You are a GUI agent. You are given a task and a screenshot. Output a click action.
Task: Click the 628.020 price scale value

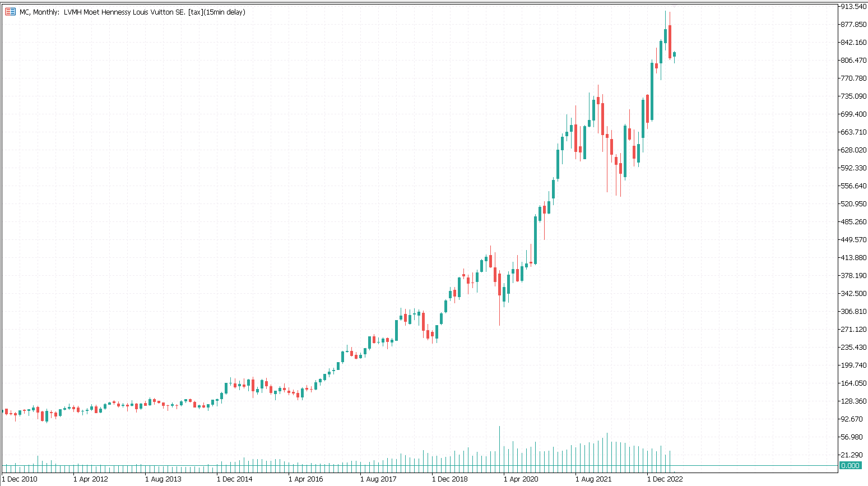click(x=854, y=150)
